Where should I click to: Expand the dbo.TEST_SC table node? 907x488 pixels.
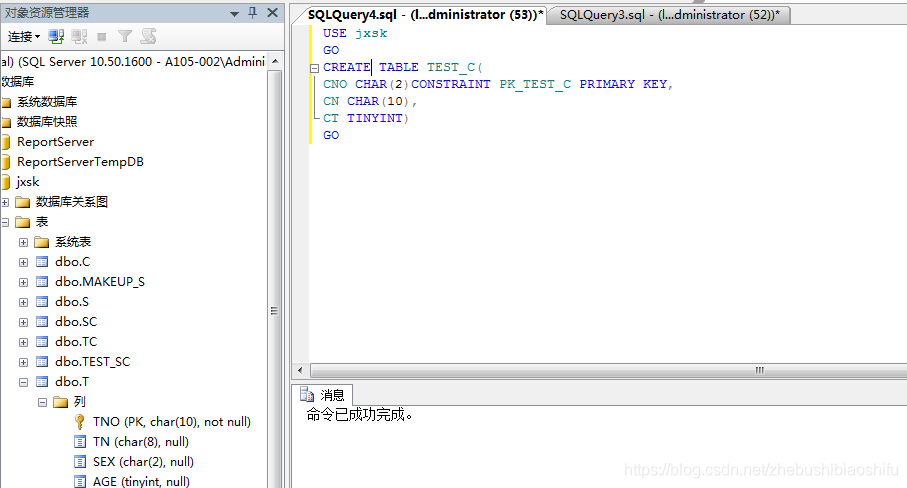coord(23,363)
